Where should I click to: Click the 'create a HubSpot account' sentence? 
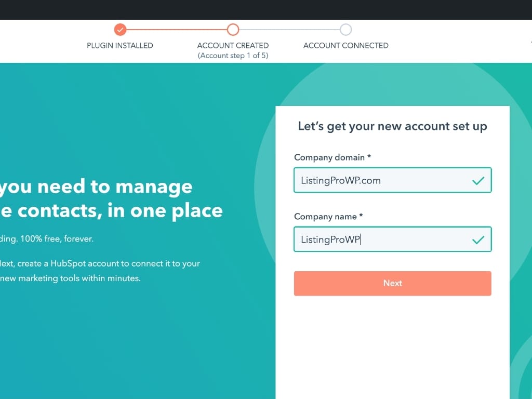click(x=100, y=263)
